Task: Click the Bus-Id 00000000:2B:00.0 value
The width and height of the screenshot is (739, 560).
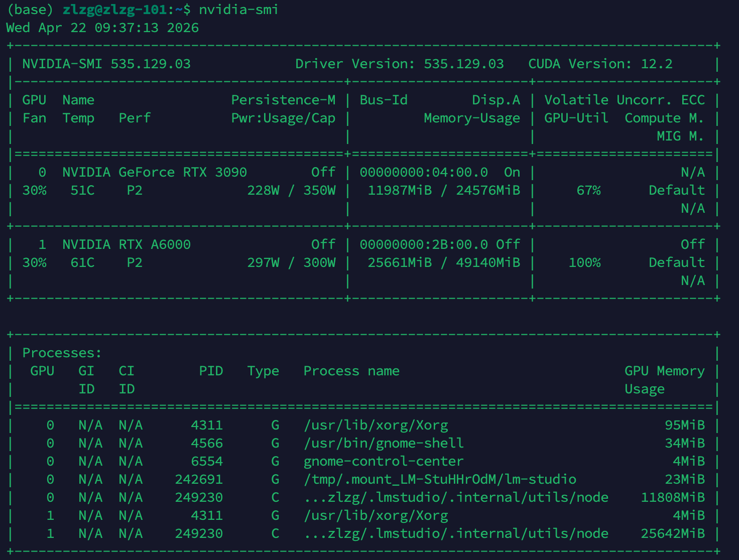Action: click(x=424, y=244)
